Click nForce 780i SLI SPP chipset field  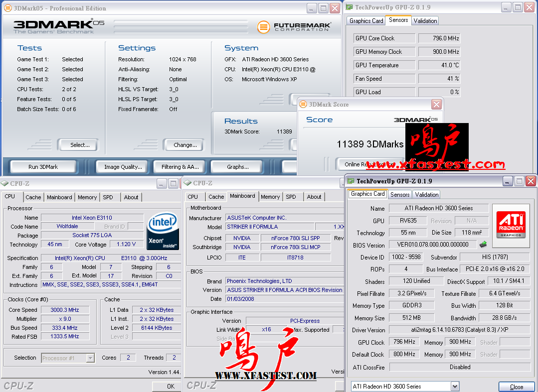pyautogui.click(x=295, y=238)
